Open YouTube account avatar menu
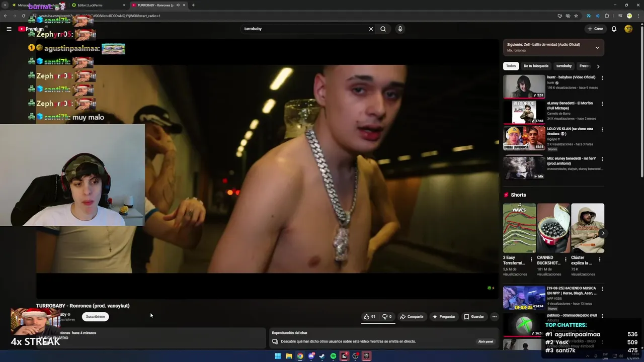This screenshot has height=362, width=644. point(628,29)
